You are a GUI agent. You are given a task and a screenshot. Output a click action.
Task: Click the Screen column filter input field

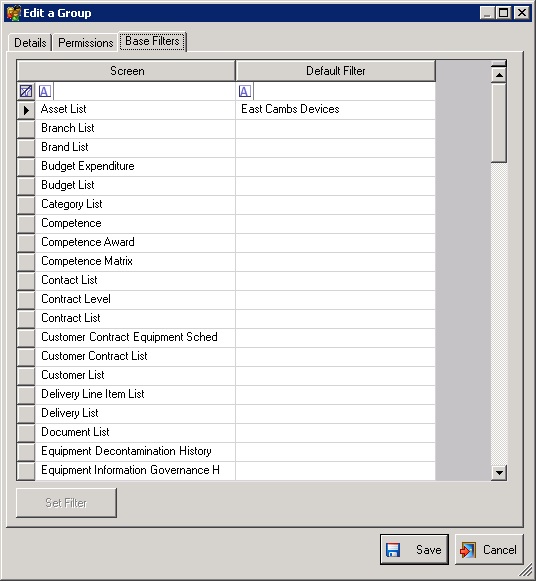point(144,91)
